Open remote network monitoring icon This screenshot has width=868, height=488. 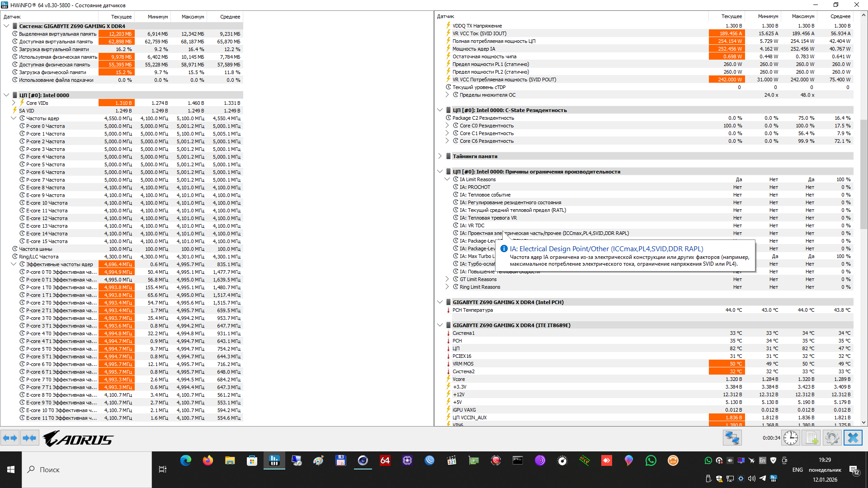732,438
